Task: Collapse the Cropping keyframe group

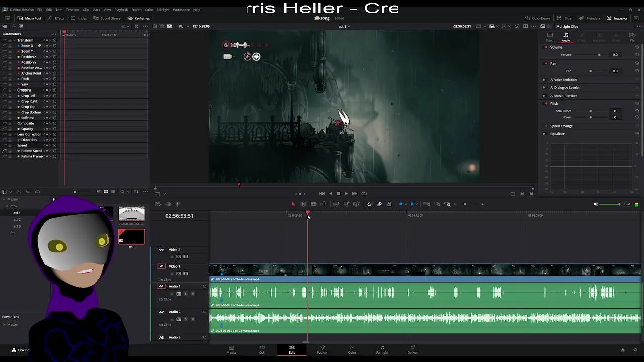Action: (x=14, y=90)
